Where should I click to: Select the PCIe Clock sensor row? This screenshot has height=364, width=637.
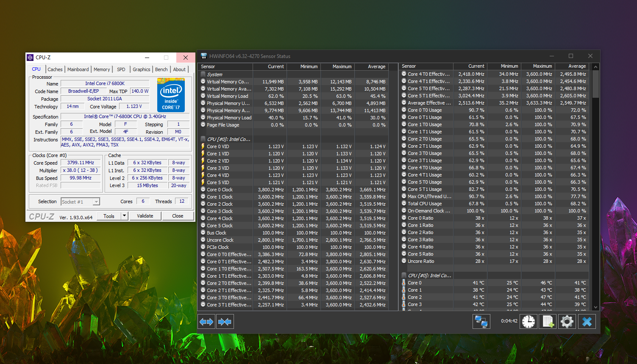click(294, 247)
